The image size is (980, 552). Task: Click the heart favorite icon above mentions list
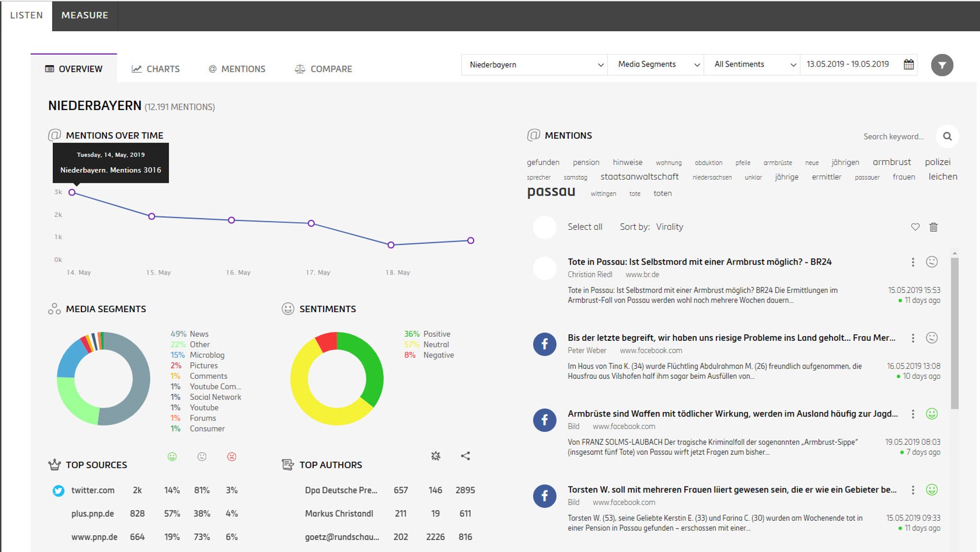[x=915, y=227]
